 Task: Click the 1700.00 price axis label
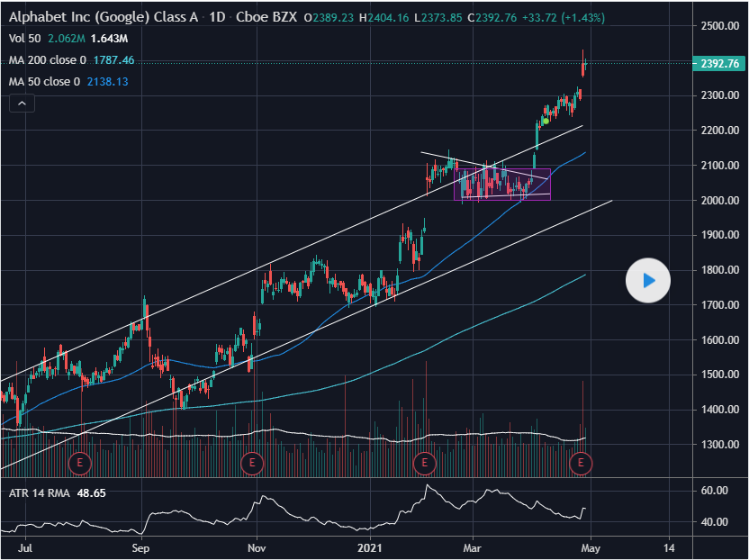coord(720,305)
